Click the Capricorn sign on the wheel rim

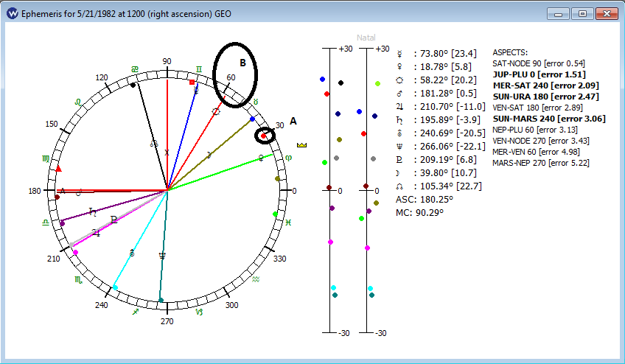click(199, 312)
